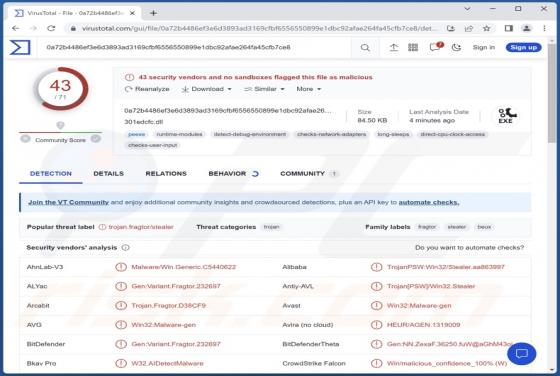Click the community score positive vote icon

pos(96,139)
